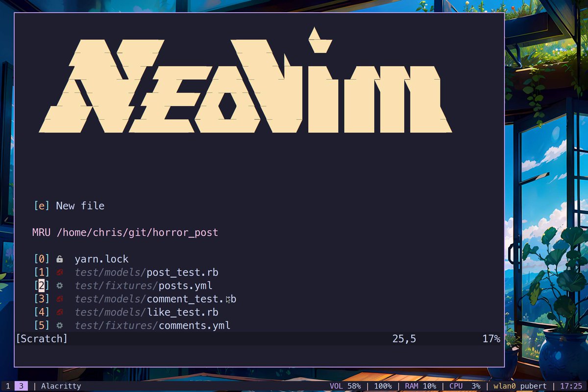Click the [4] shortcut index
Image resolution: width=588 pixels, height=392 pixels.
coord(42,312)
